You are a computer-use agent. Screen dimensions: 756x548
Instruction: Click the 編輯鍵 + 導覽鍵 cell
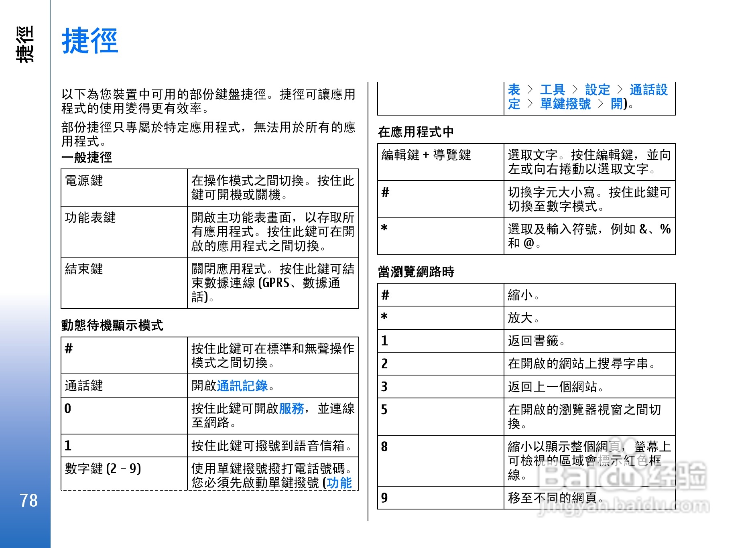(x=441, y=162)
